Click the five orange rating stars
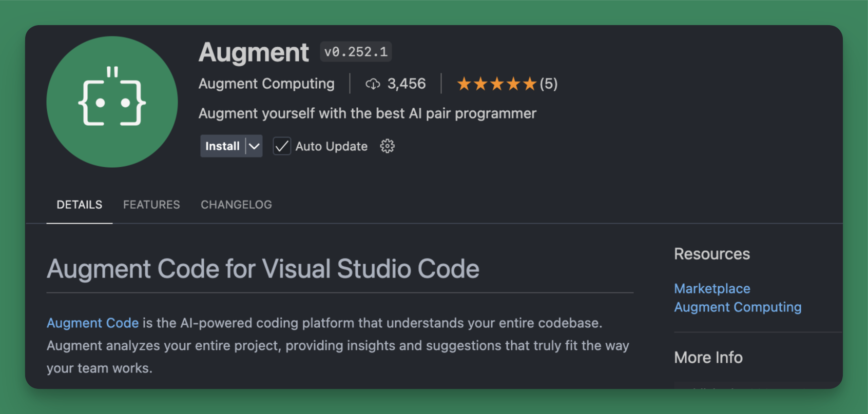The width and height of the screenshot is (868, 414). (496, 84)
